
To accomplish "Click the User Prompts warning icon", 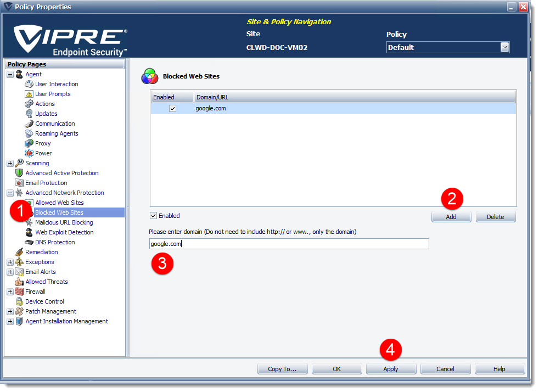I will [x=29, y=94].
